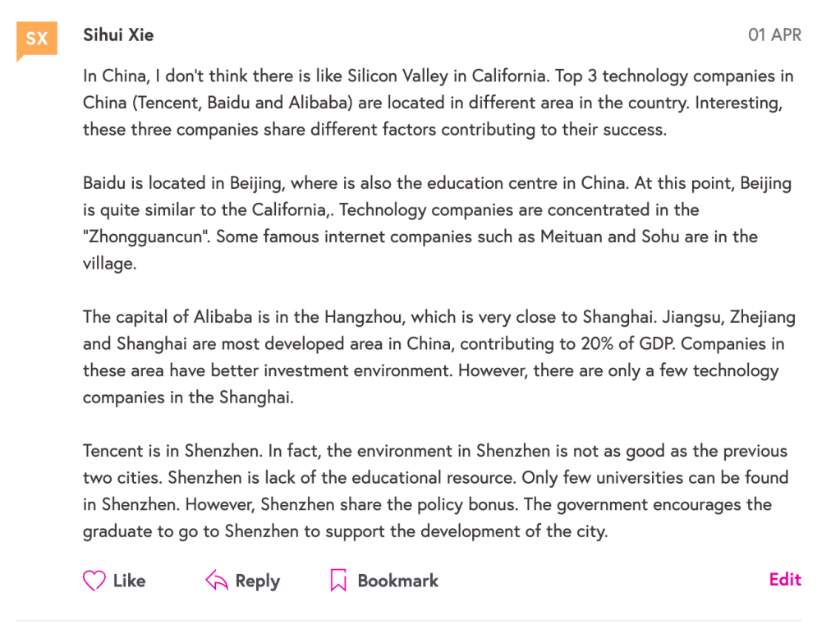Click the Bookmark ribbon icon
This screenshot has width=840, height=625.
[337, 581]
